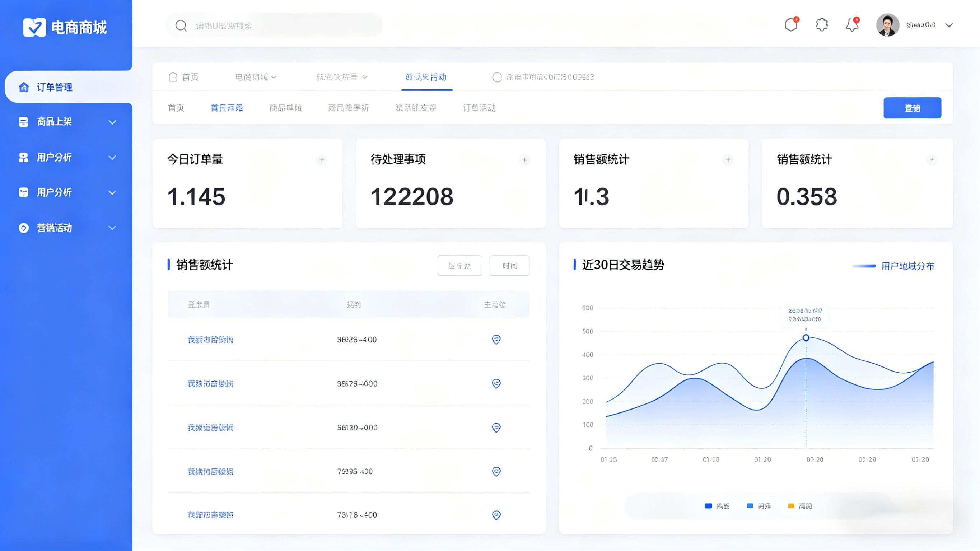
Task: Click plus icon on the 11.3 销售额统计 card
Action: (728, 160)
